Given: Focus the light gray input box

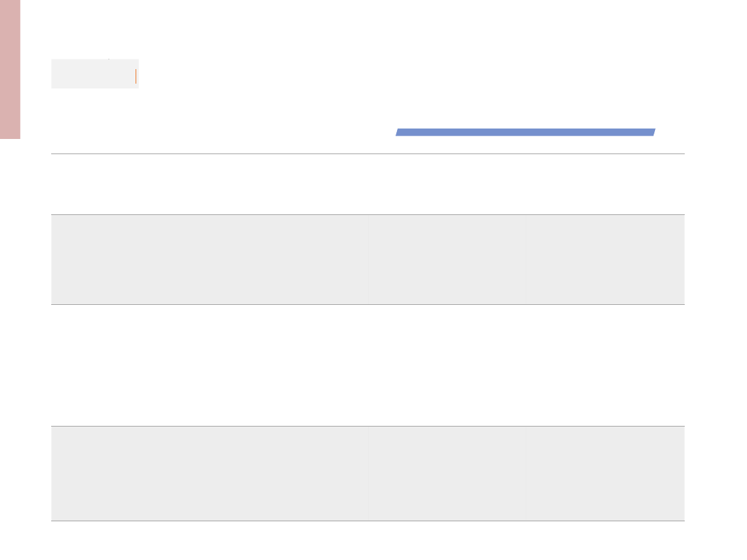Looking at the screenshot, I should click(95, 74).
